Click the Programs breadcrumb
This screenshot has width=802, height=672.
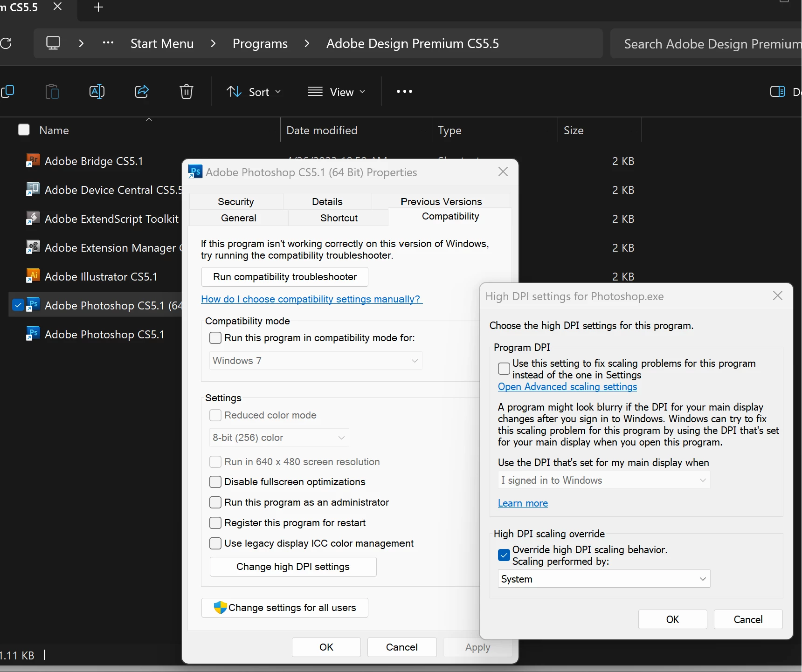click(x=260, y=43)
